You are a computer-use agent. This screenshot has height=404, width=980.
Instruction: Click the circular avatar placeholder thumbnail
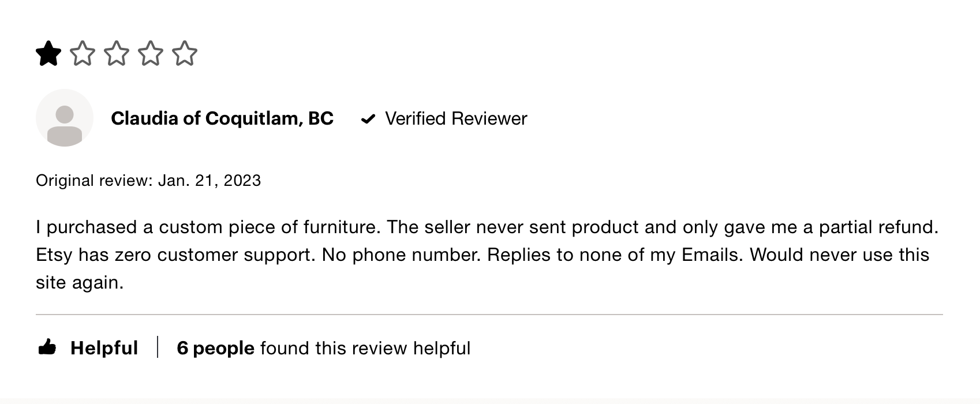tap(64, 117)
